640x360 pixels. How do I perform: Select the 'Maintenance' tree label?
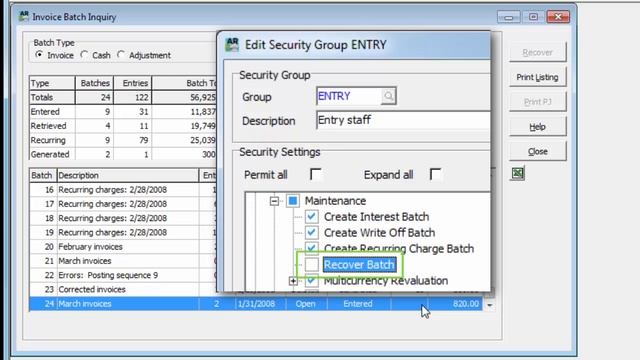335,201
